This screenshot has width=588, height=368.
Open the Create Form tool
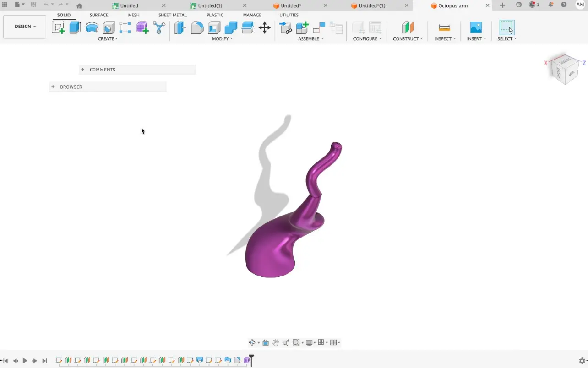[x=142, y=28]
